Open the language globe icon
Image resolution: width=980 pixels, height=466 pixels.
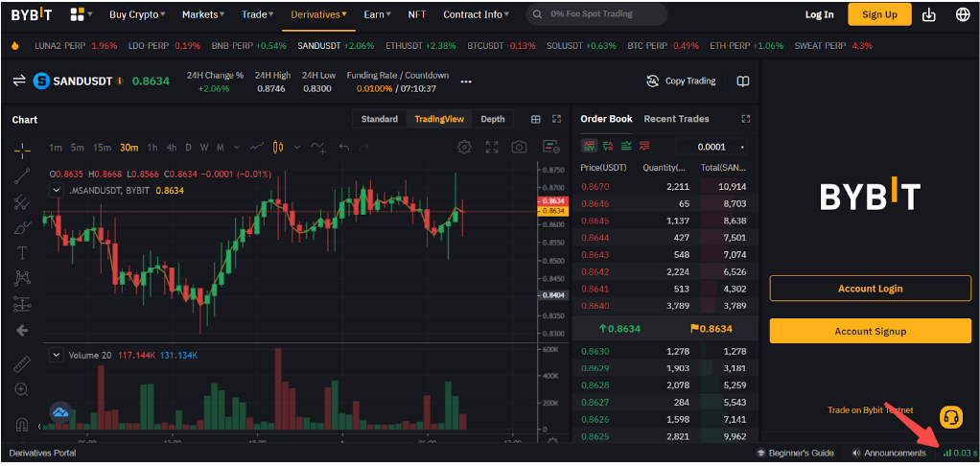coord(963,14)
